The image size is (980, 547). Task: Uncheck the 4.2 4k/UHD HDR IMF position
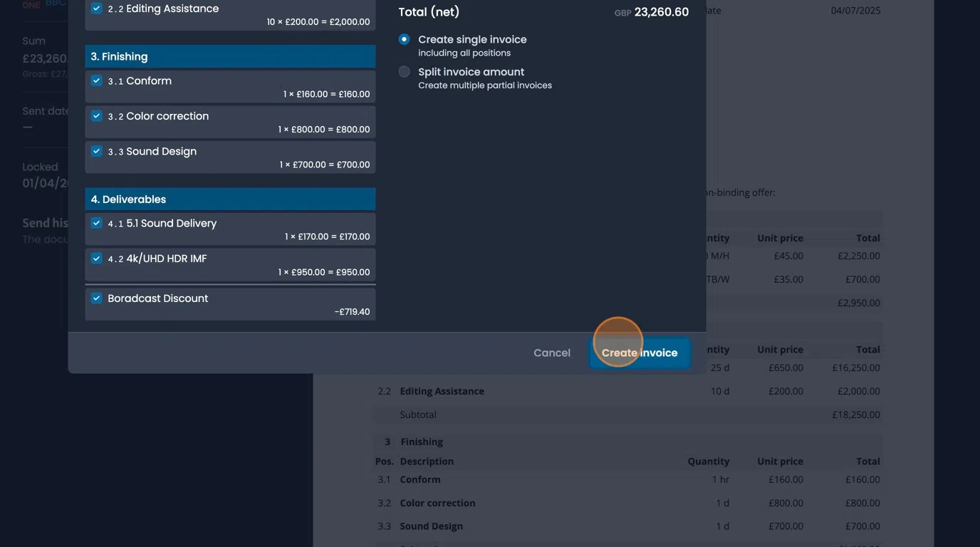click(96, 259)
